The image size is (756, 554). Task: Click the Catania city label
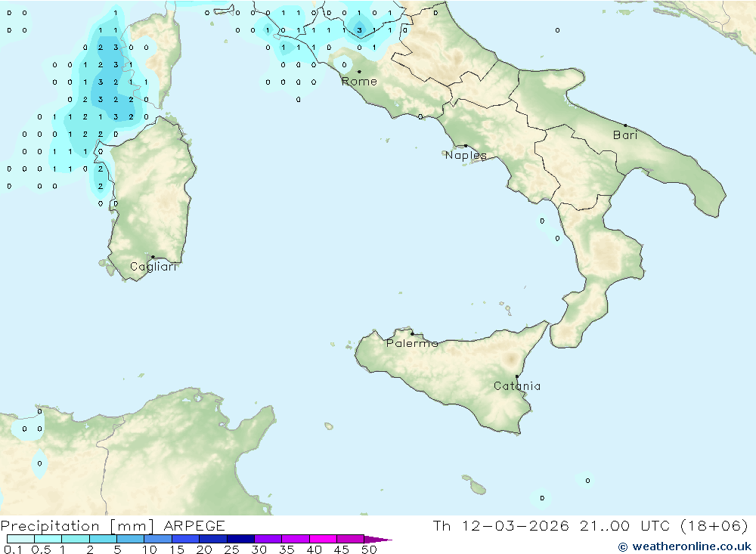click(x=517, y=385)
